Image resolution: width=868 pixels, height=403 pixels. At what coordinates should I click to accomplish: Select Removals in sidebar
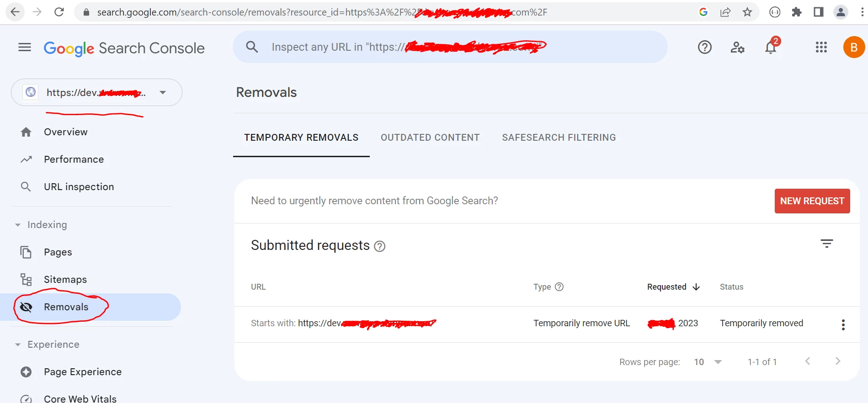(91, 307)
